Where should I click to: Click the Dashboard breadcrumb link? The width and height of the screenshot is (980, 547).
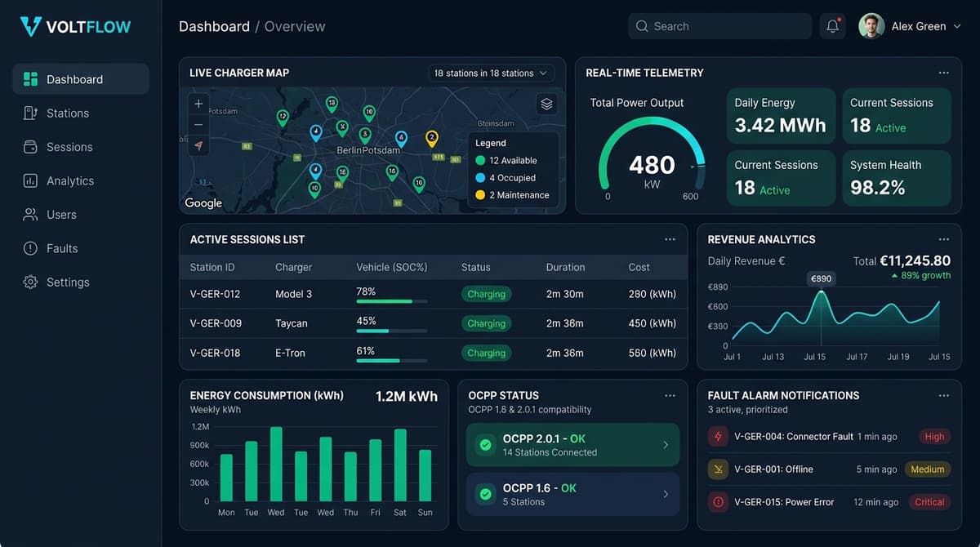click(x=214, y=26)
